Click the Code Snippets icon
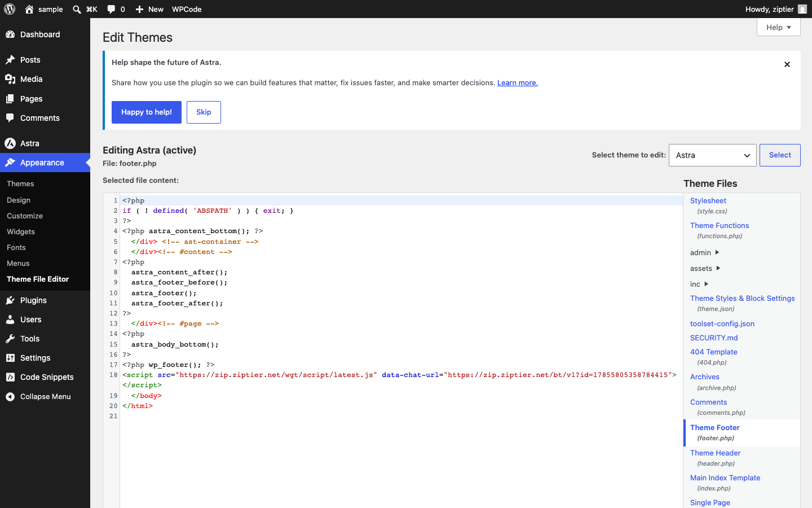This screenshot has width=812, height=508. pos(10,377)
